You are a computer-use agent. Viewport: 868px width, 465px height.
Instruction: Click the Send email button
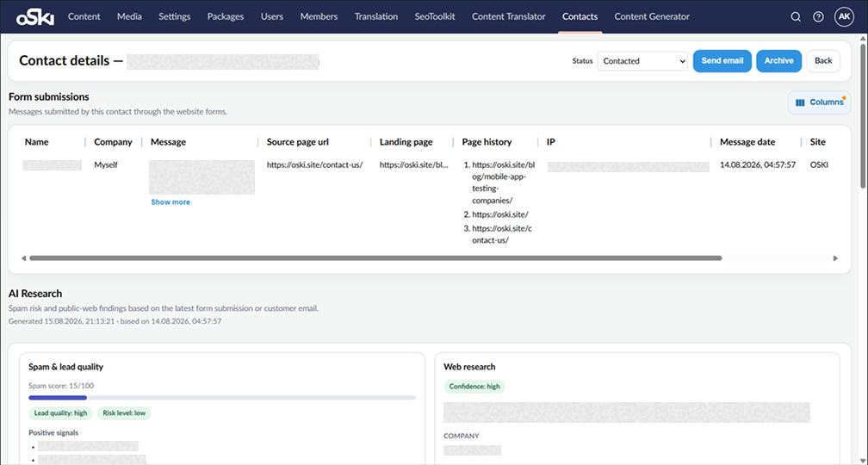coord(722,61)
